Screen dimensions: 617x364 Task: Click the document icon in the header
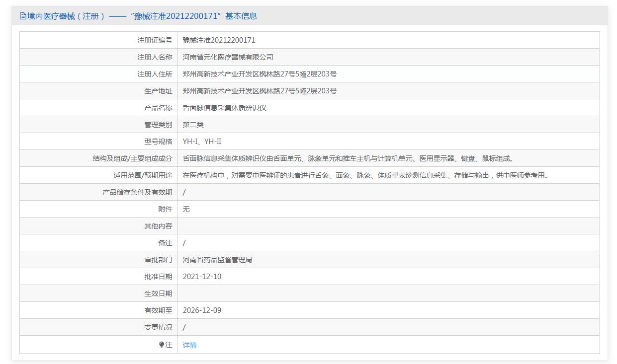point(23,16)
